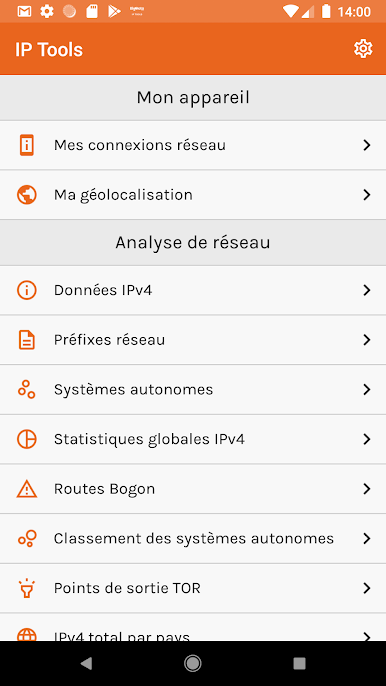Tap the Android home navigation button
The width and height of the screenshot is (386, 686).
(193, 664)
